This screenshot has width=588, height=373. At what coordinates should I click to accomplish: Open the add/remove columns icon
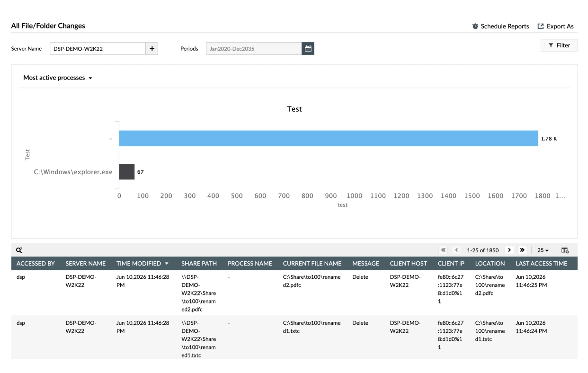[x=565, y=250]
